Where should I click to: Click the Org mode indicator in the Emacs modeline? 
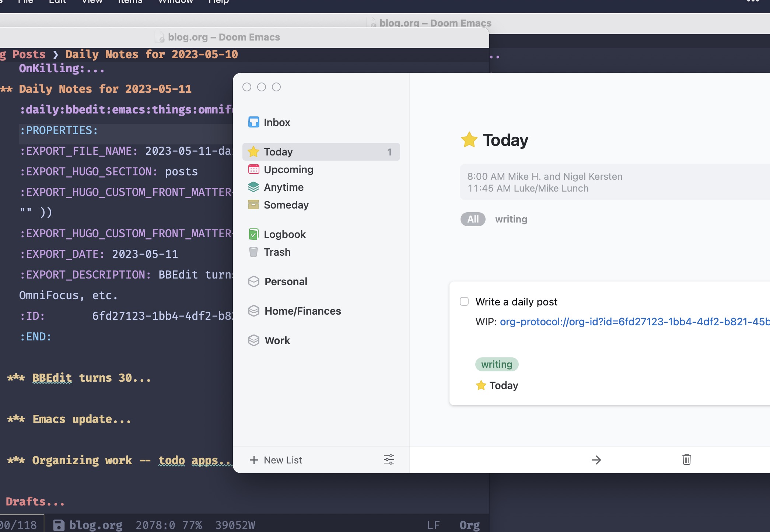(469, 525)
